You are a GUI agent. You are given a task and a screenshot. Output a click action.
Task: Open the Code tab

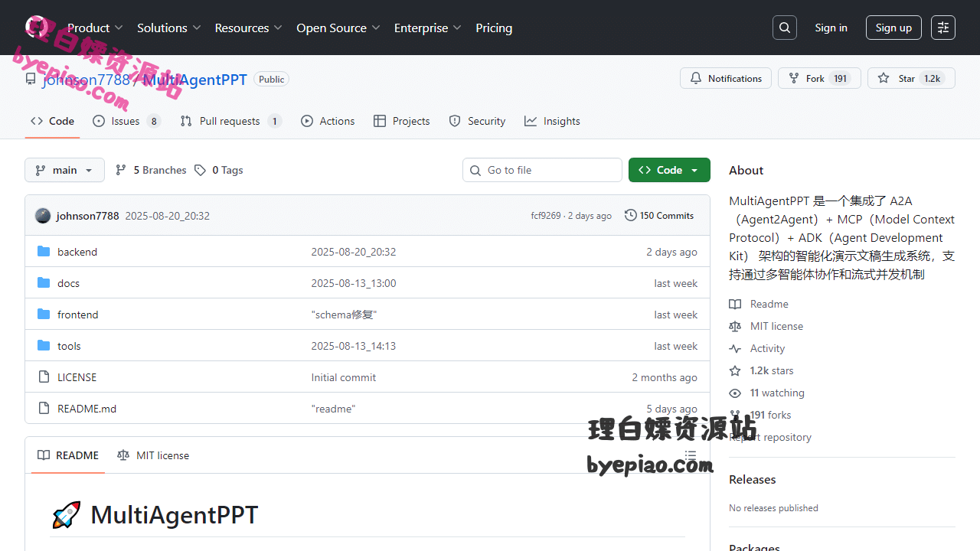[x=52, y=121]
